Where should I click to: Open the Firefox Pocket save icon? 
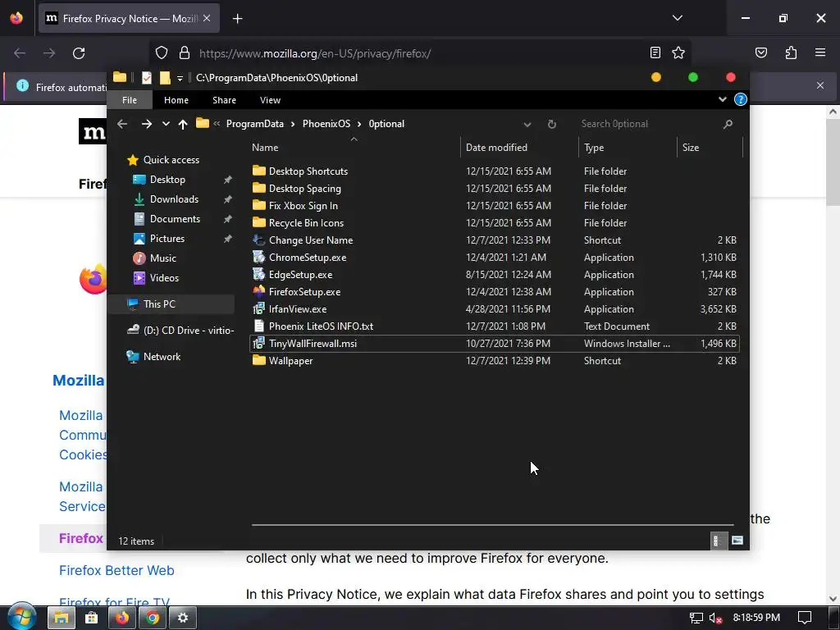pyautogui.click(x=760, y=52)
